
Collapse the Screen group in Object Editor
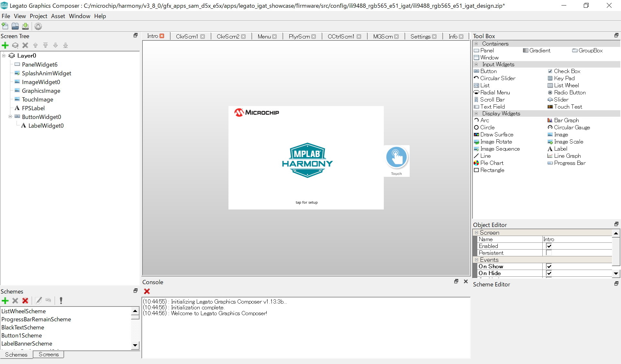tap(476, 232)
